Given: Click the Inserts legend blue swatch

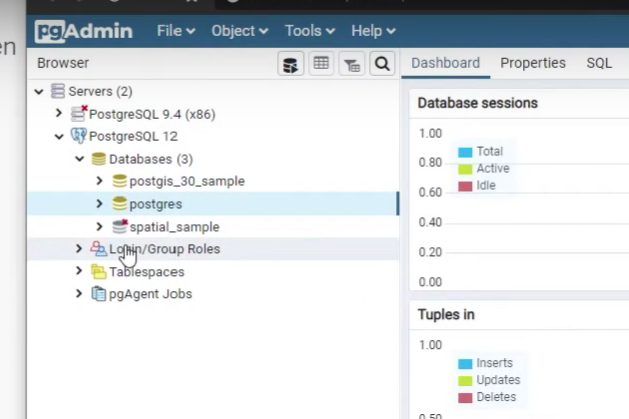Looking at the screenshot, I should click(465, 364).
